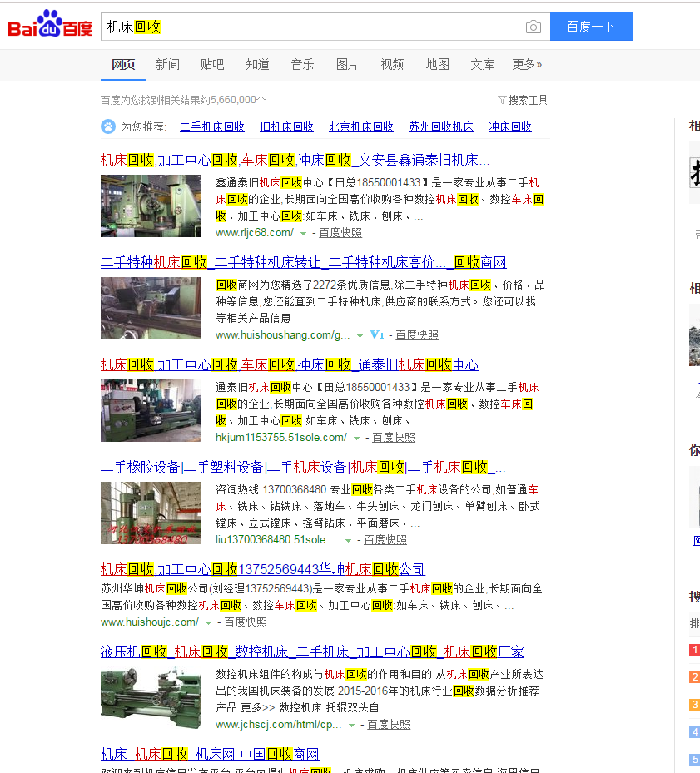Open result title 华坤机床回收公司
This screenshot has width=700, height=773.
[262, 569]
